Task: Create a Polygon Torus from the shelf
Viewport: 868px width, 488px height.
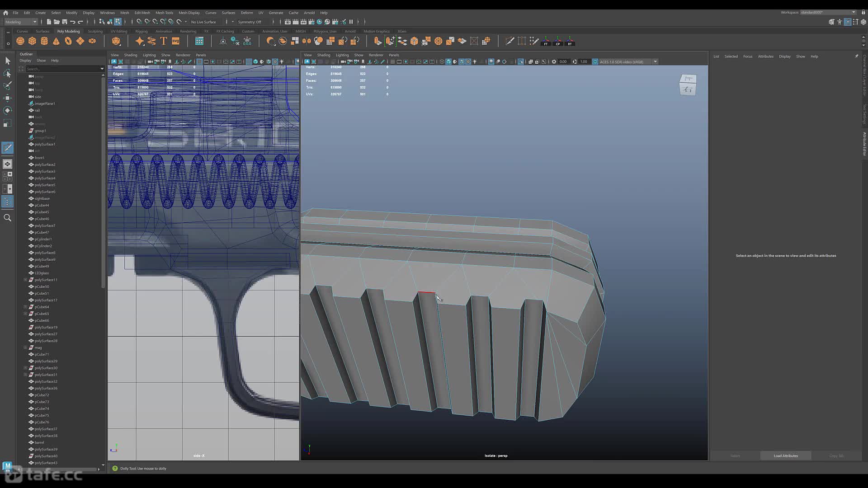Action: (68, 41)
